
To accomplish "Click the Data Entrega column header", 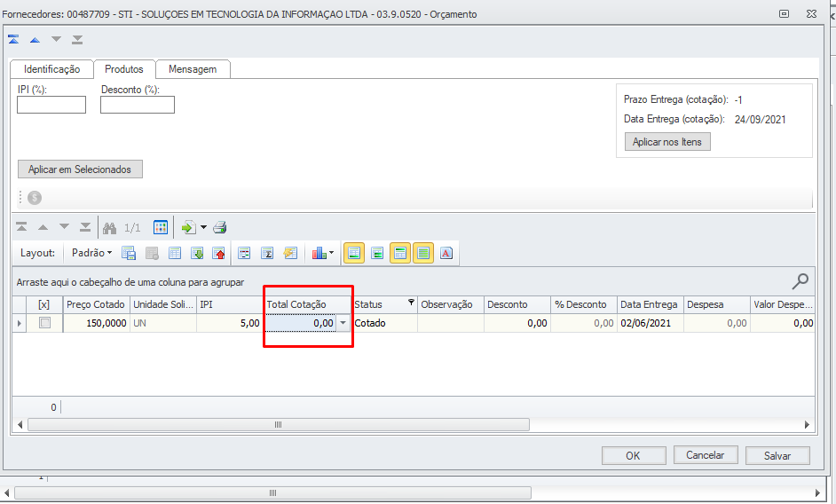I will [650, 304].
